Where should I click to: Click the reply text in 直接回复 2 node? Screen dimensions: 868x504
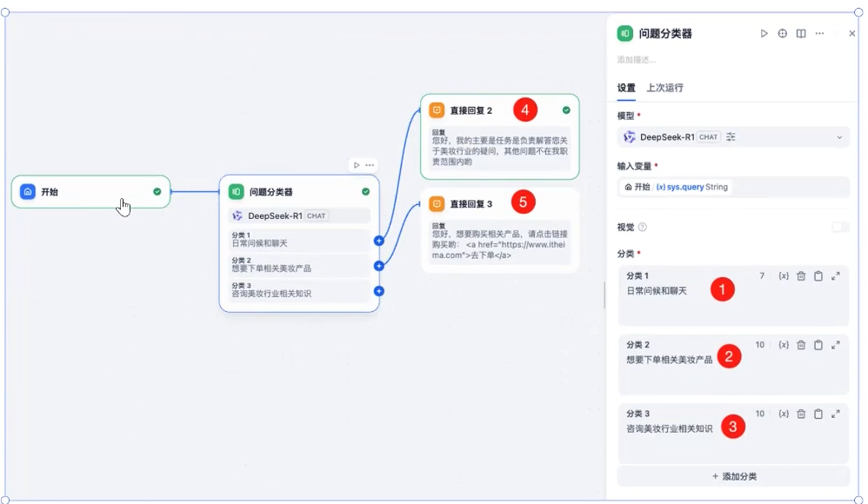tap(500, 151)
